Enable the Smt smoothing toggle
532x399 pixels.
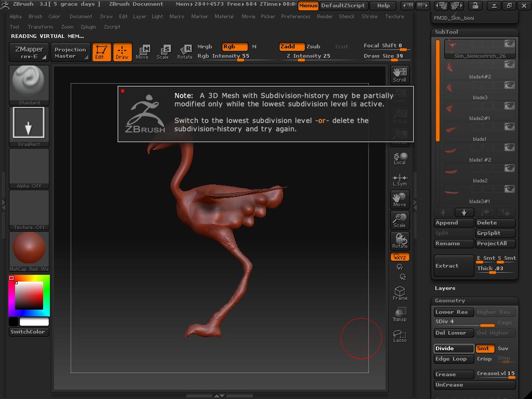point(484,349)
